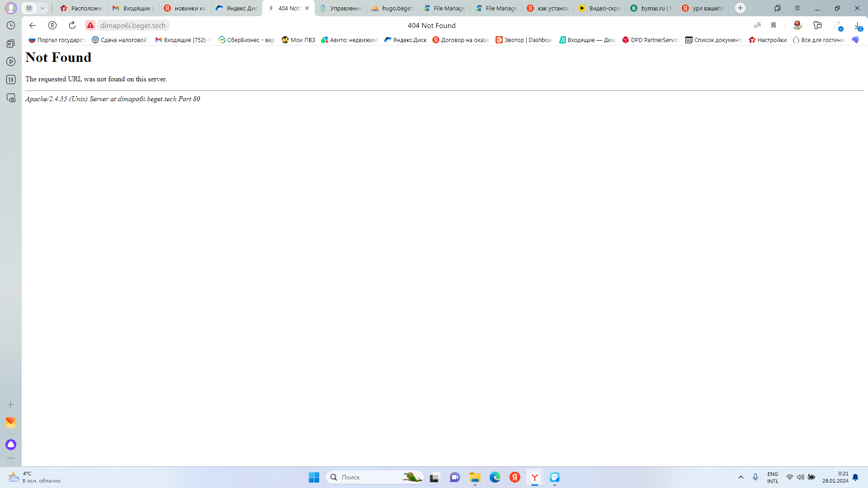Open the browser hamburger menu
The height and width of the screenshot is (488, 868).
click(797, 8)
